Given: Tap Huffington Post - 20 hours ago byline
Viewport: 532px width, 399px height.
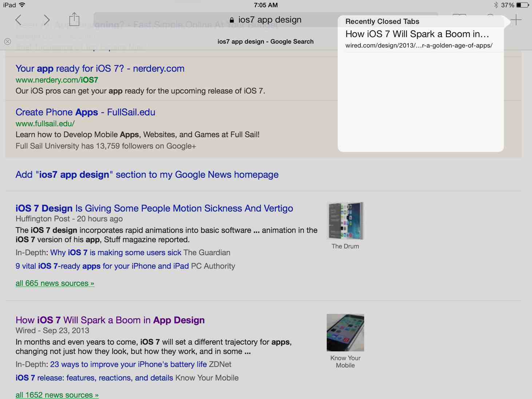Looking at the screenshot, I should (69, 219).
